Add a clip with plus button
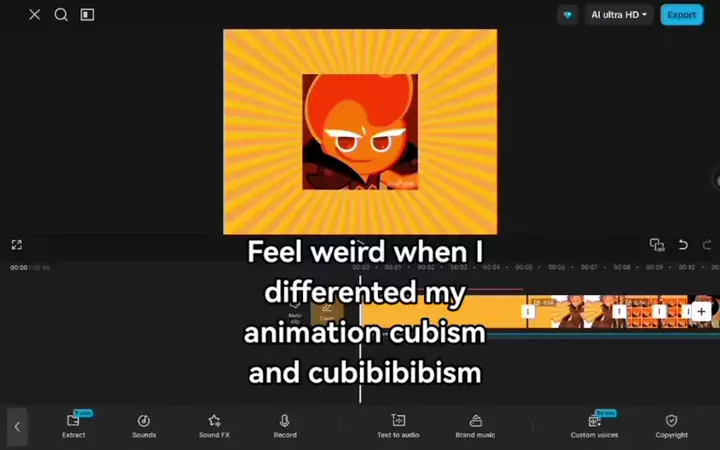The height and width of the screenshot is (450, 720). (x=701, y=312)
